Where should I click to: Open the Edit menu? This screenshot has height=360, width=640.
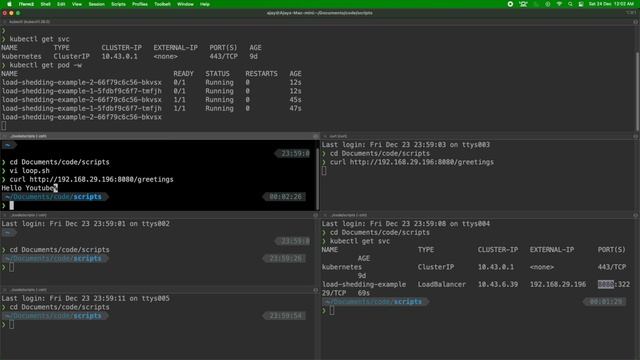[61, 4]
